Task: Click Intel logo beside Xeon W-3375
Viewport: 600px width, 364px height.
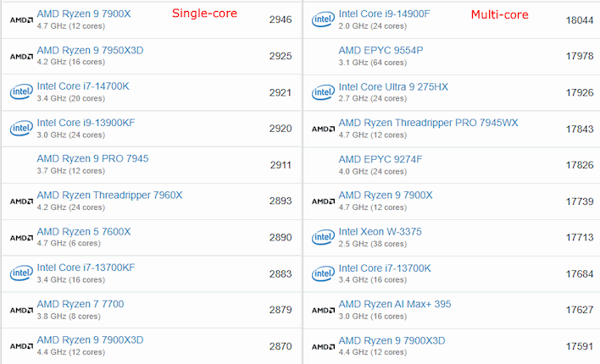Action: click(323, 237)
